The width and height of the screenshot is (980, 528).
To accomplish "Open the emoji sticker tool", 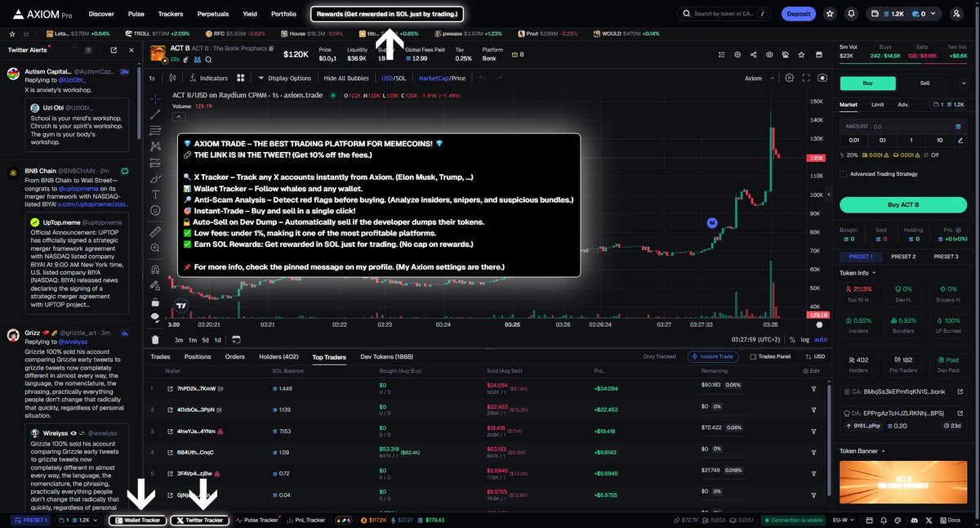I will 155,211.
